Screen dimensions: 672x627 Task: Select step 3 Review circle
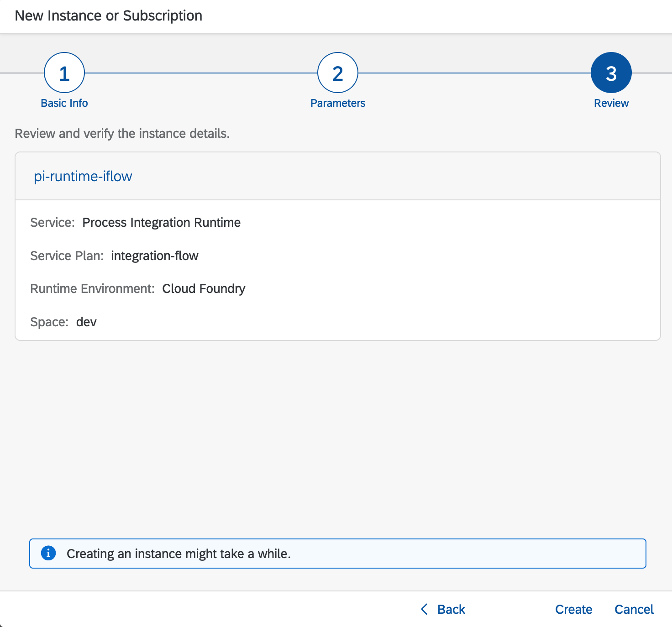[611, 73]
